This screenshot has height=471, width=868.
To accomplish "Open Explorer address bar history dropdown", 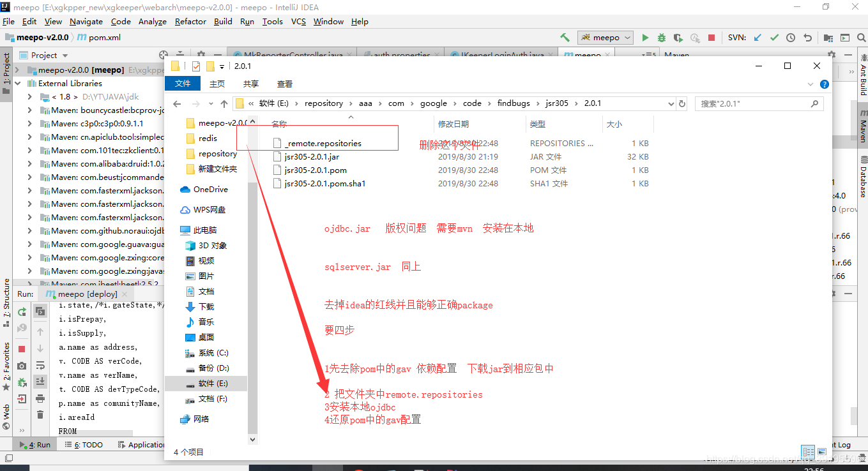I will tap(671, 103).
